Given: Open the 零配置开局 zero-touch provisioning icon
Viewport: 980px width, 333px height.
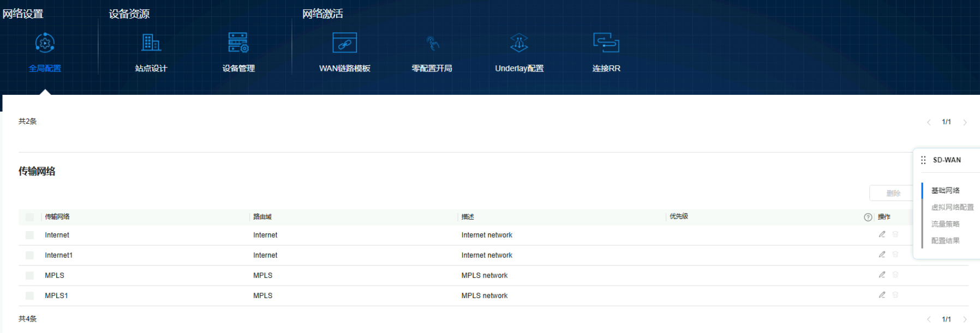Looking at the screenshot, I should click(x=432, y=43).
